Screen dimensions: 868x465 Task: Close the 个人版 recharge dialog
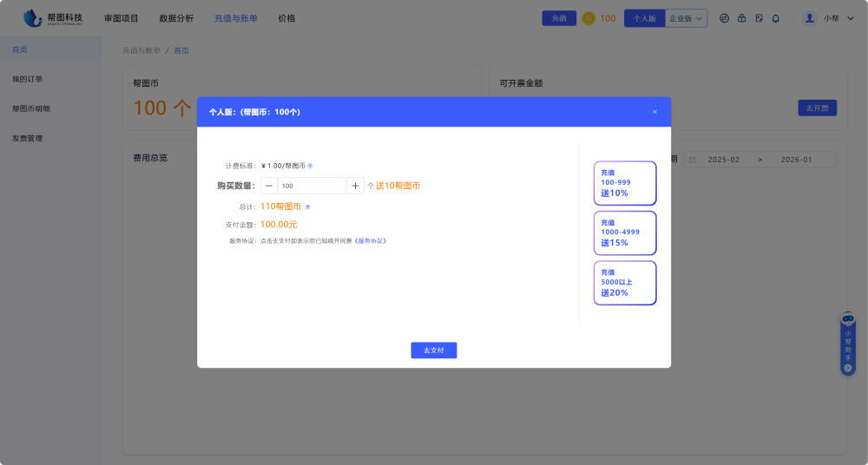tap(654, 112)
